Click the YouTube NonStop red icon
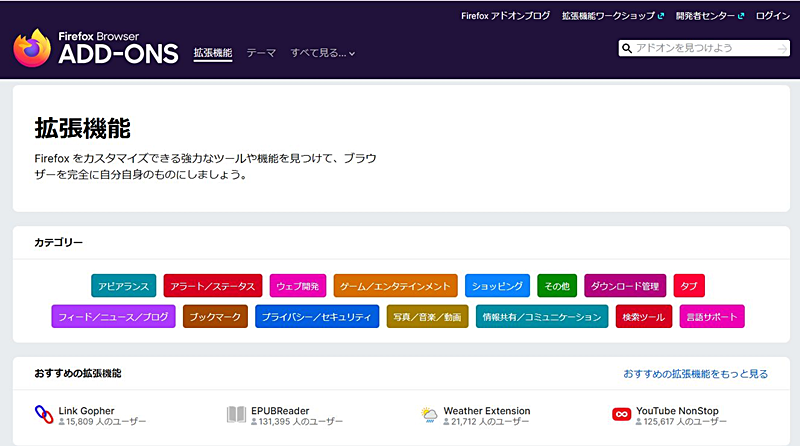The width and height of the screenshot is (800, 446). tap(621, 414)
